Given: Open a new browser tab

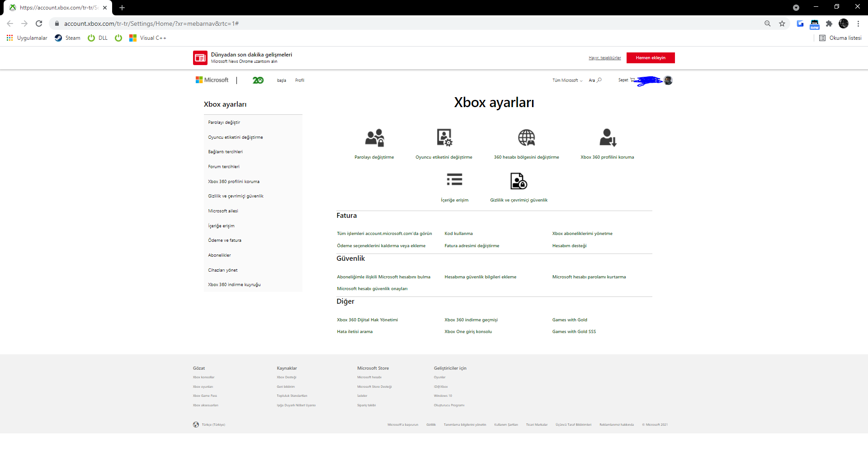Looking at the screenshot, I should pos(122,8).
